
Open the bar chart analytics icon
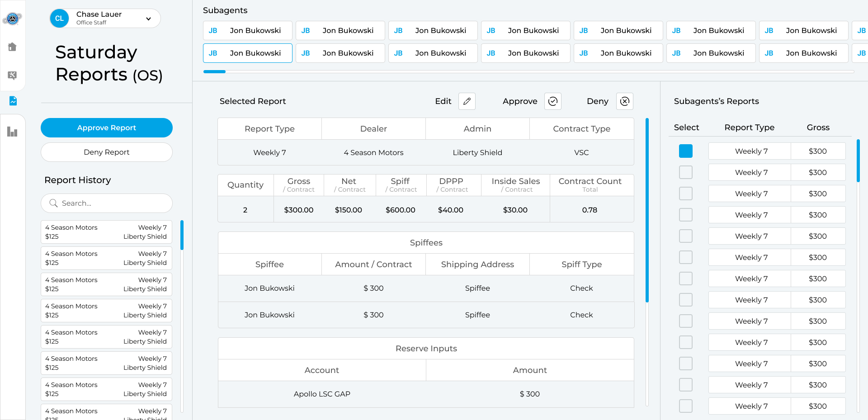pos(12,132)
